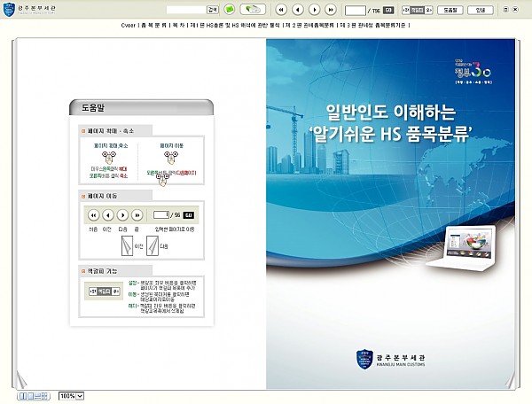Click the green speech bubble icon

coord(230,10)
